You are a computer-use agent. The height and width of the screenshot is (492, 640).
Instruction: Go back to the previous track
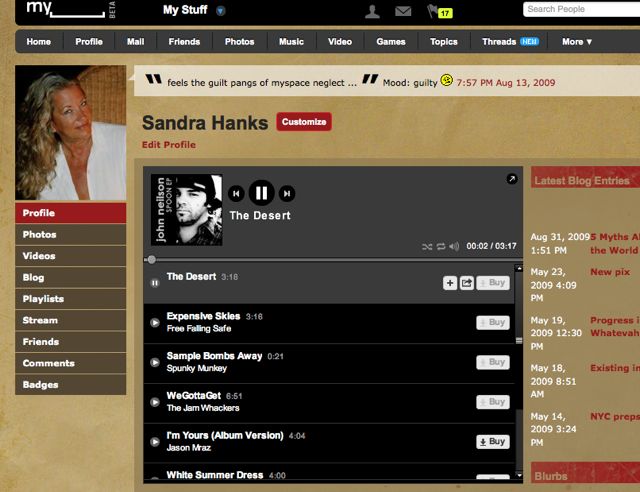(236, 194)
